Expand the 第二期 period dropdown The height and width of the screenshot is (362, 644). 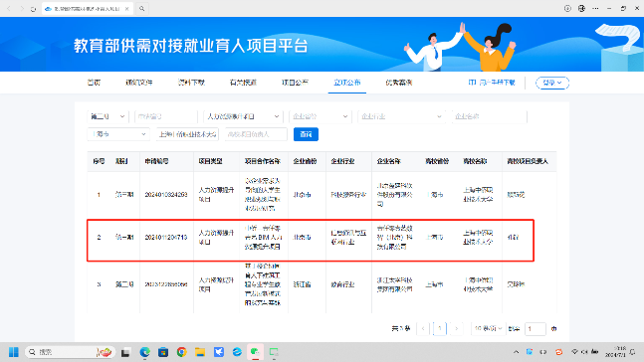point(107,116)
